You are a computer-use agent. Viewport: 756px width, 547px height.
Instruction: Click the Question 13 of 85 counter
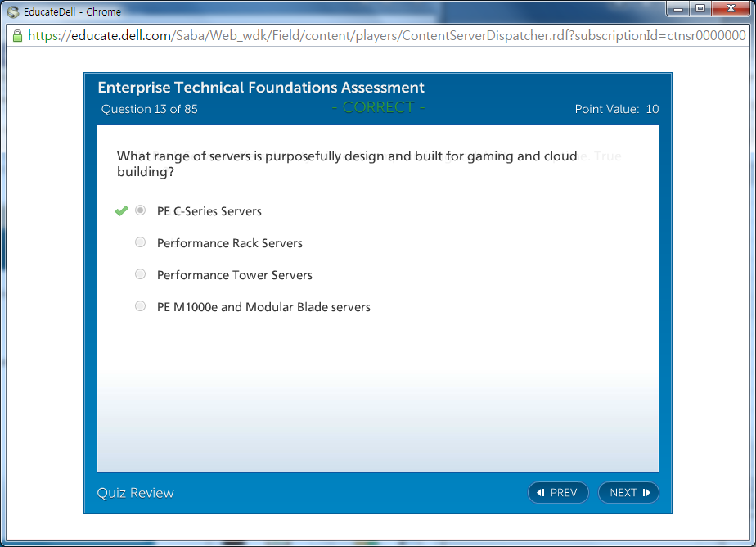click(x=150, y=109)
